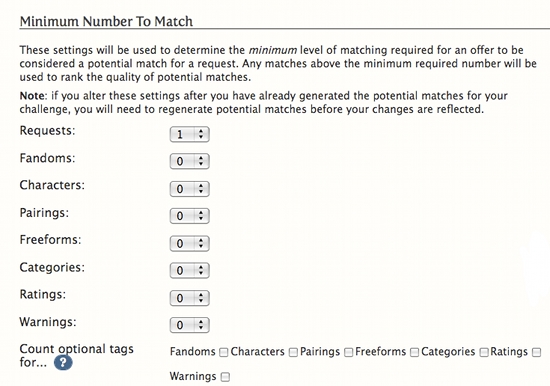Click the Minimum Number To Match heading
The image size is (550, 386).
pos(106,22)
